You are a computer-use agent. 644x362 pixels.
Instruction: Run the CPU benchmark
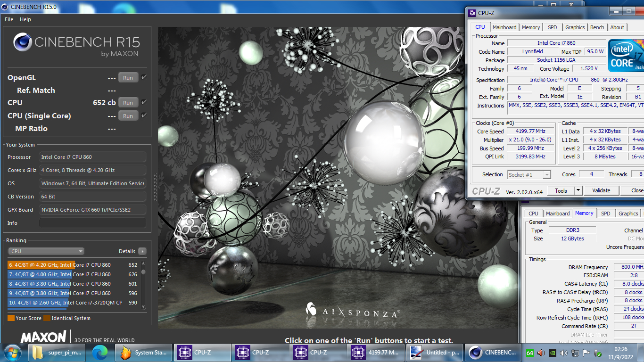128,103
